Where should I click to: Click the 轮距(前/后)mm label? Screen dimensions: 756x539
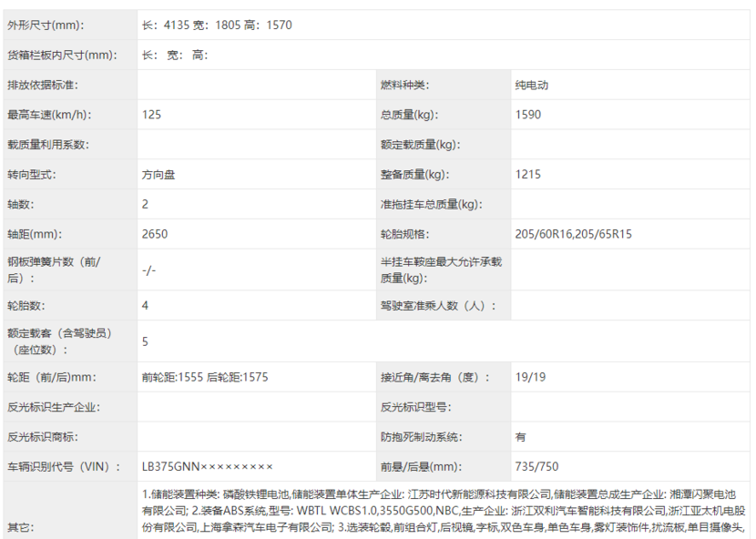(52, 377)
